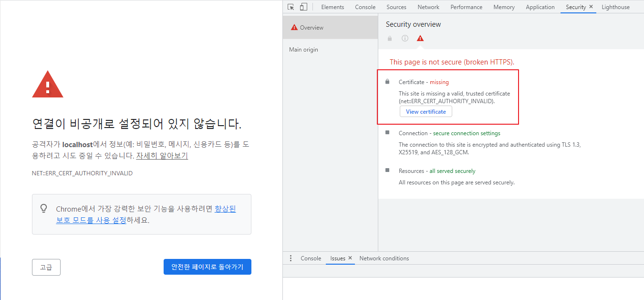Select Main origin in the sidebar
644x300 pixels.
tap(303, 50)
